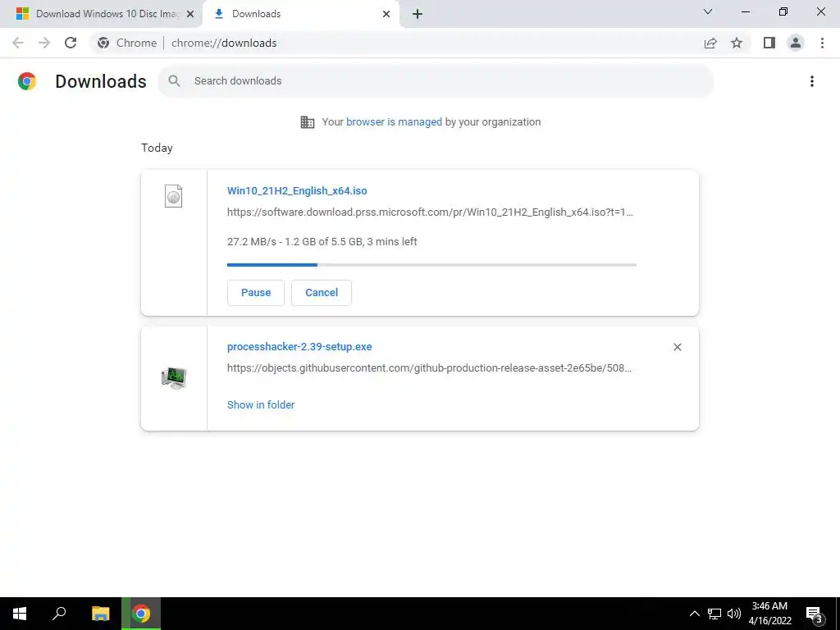
Task: Open the network status tray icon
Action: (714, 614)
